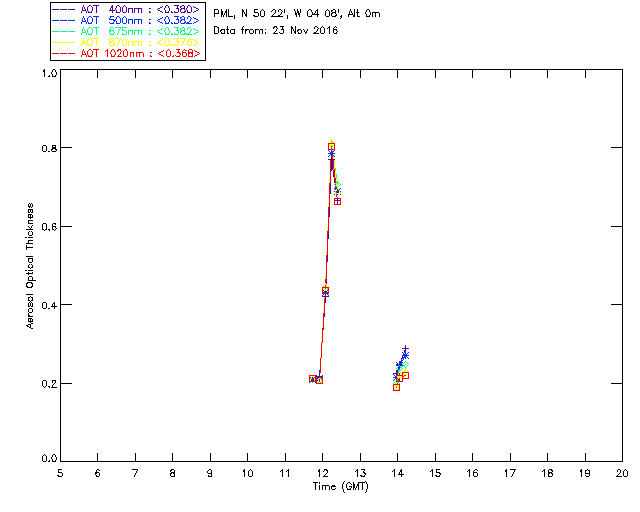Click the 'Data from: 23 Nov 2016' text

(x=276, y=31)
